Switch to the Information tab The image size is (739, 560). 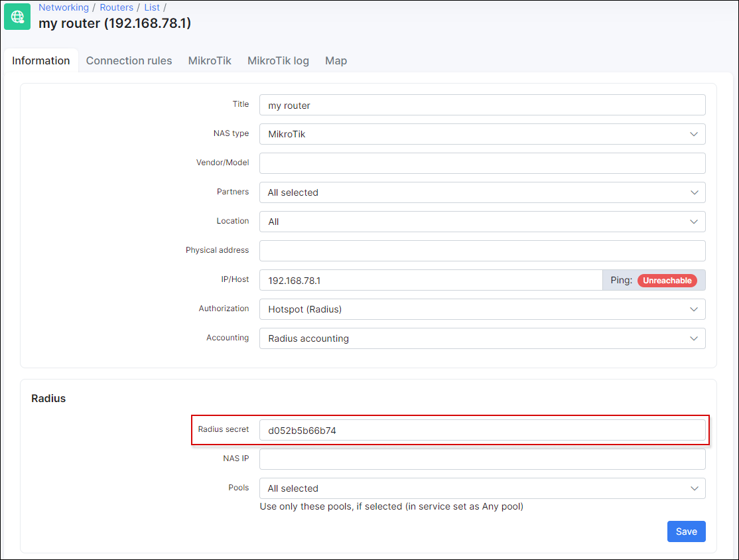(x=41, y=61)
